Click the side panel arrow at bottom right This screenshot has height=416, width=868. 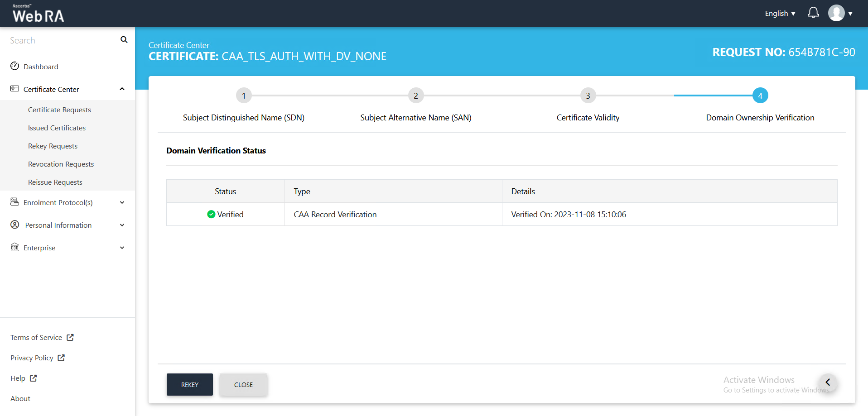(827, 382)
